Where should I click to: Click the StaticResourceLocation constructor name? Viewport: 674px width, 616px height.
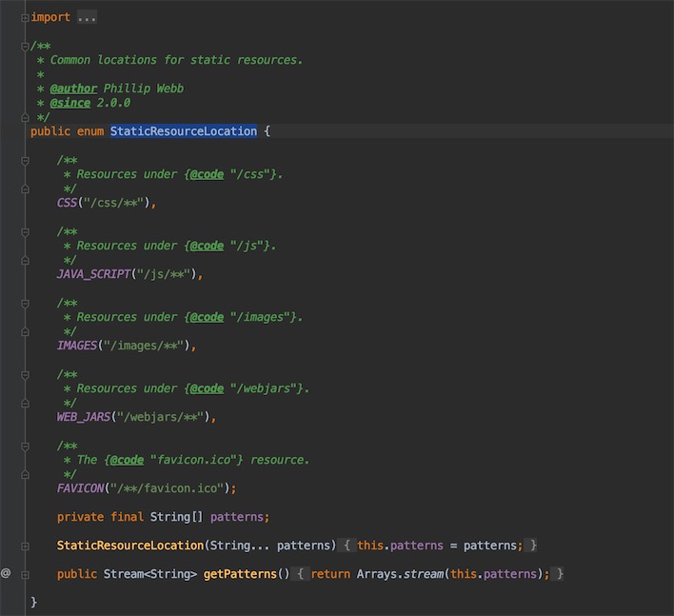[x=130, y=546]
